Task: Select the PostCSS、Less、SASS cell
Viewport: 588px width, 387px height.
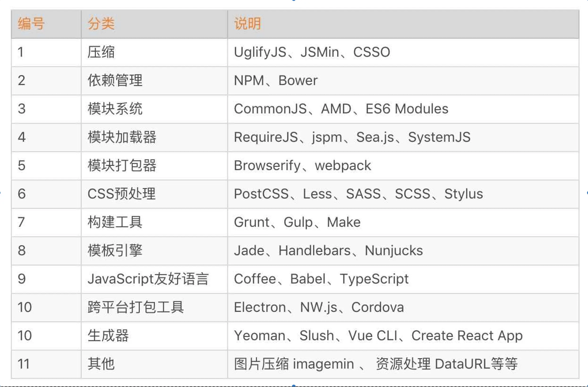Action: tap(403, 194)
